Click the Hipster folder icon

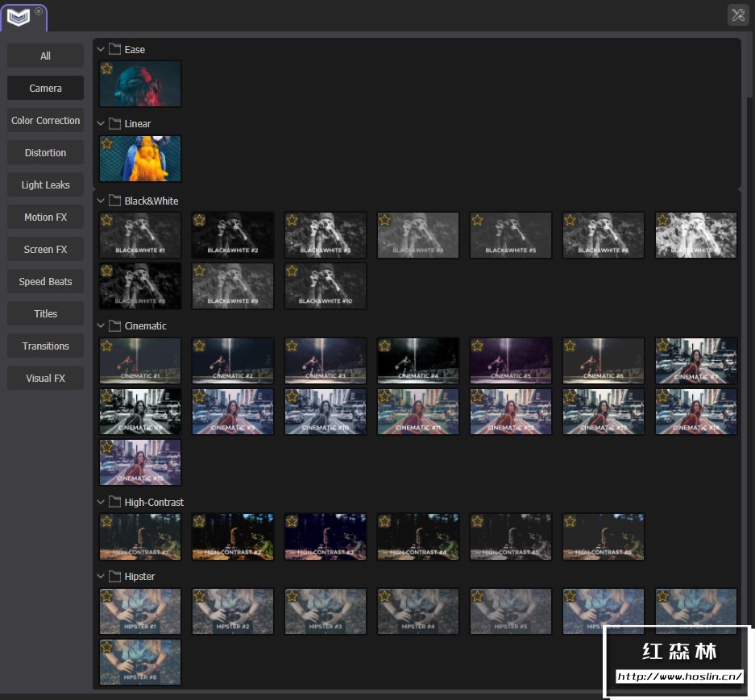click(114, 576)
